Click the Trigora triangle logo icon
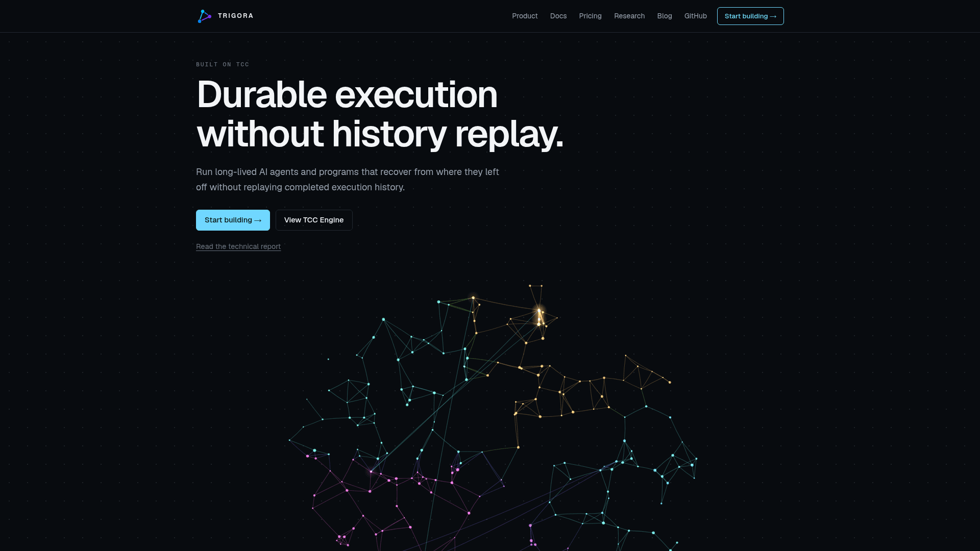 tap(204, 16)
